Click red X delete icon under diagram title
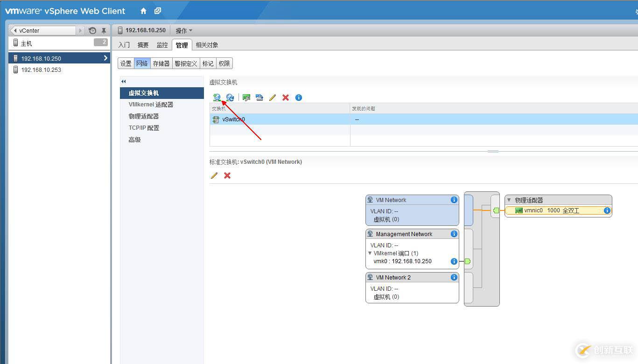The height and width of the screenshot is (364, 638). [x=227, y=175]
